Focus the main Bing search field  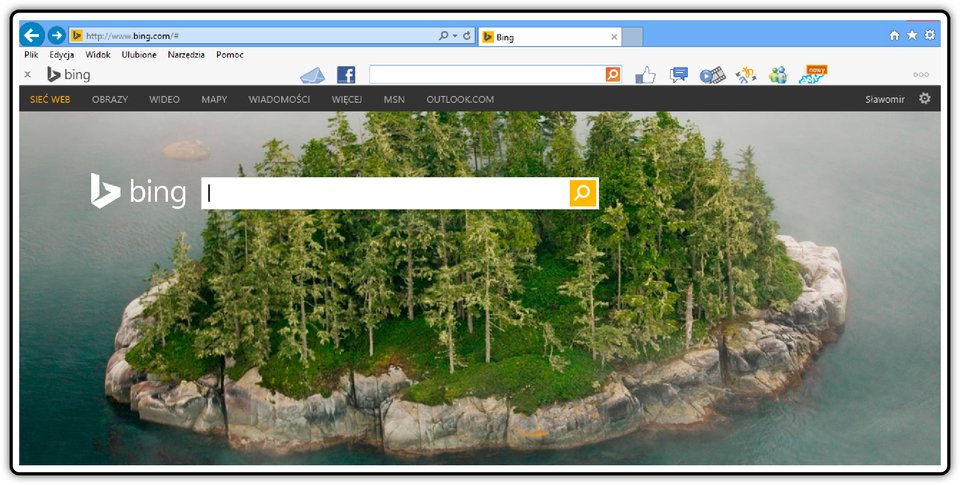[x=386, y=194]
